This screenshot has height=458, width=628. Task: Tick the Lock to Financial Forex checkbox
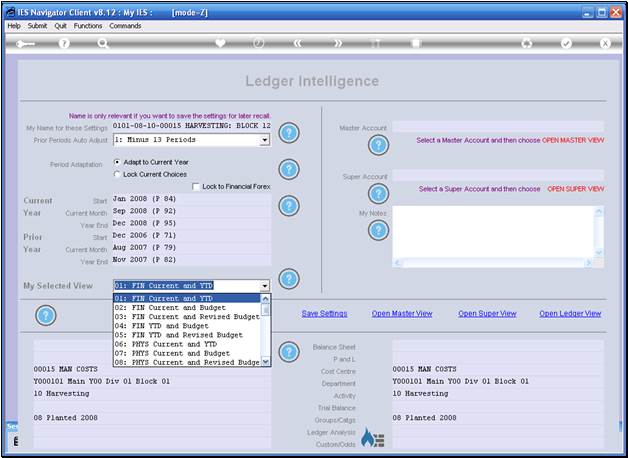click(x=196, y=187)
